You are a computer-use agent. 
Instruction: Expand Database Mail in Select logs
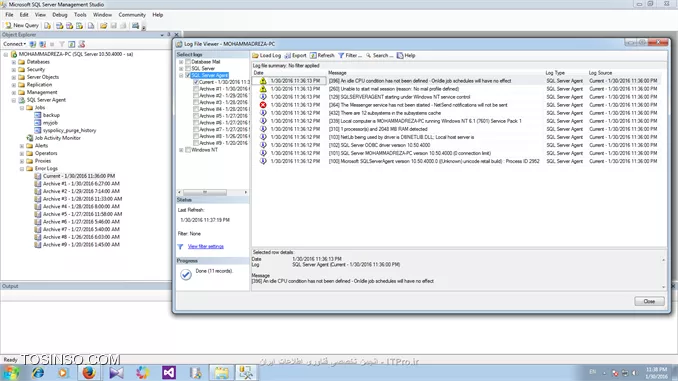[x=181, y=62]
